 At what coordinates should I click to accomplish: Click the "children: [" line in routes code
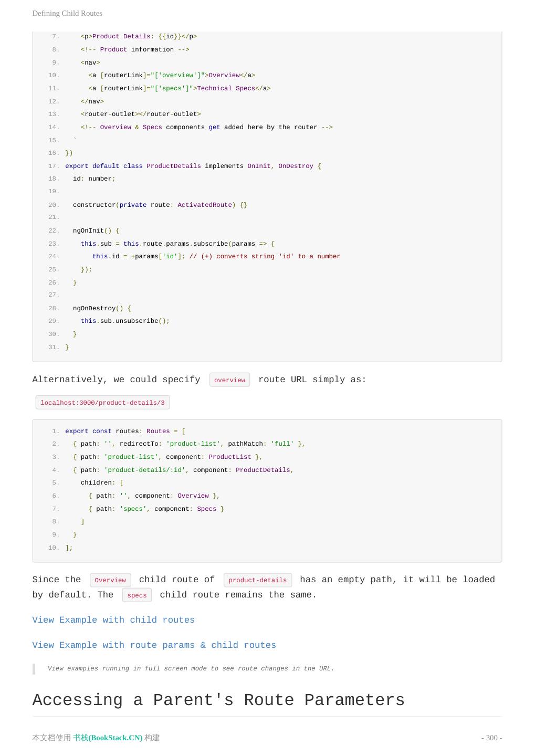(102, 482)
